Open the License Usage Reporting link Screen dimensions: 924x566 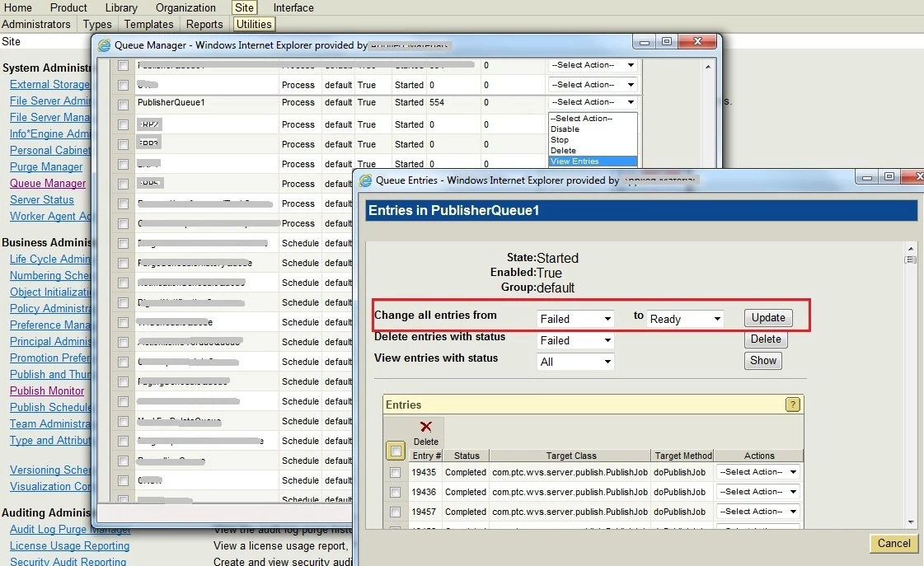(x=69, y=545)
